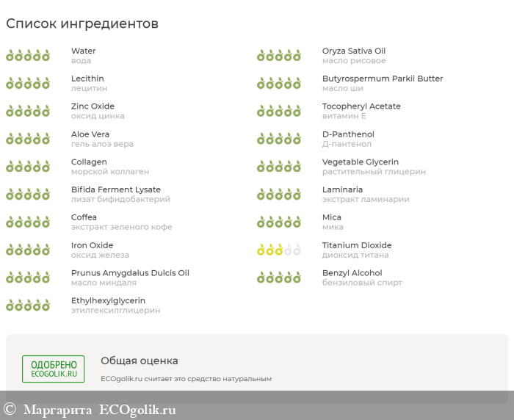Image resolution: width=514 pixels, height=420 pixels.
Task: Click the rating icons beside Collagen
Action: 28,167
